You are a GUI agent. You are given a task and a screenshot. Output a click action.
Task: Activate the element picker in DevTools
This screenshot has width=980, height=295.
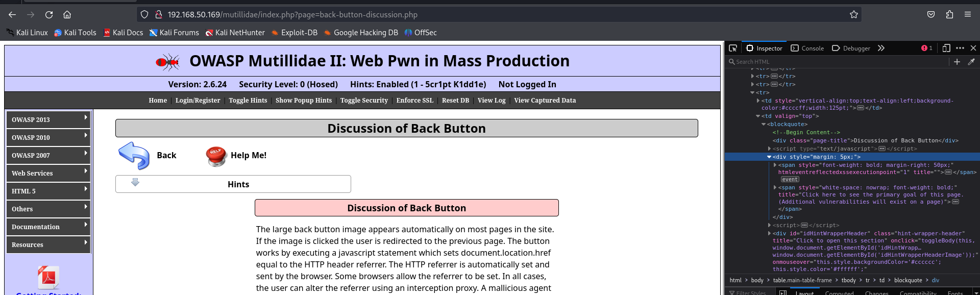733,48
